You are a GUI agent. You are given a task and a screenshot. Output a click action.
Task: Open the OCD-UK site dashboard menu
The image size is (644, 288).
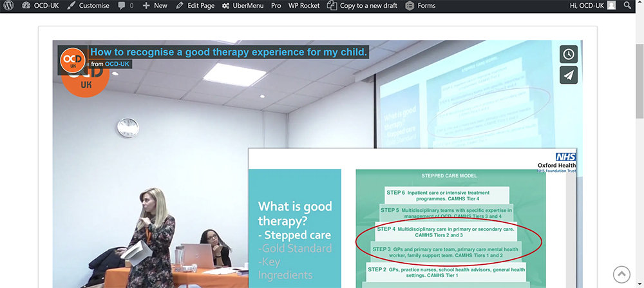click(x=40, y=6)
